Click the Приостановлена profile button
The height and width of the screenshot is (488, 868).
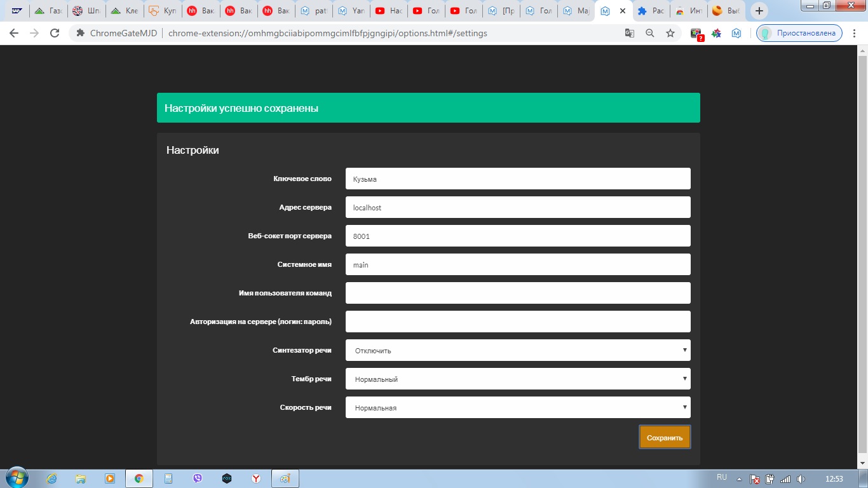point(799,33)
